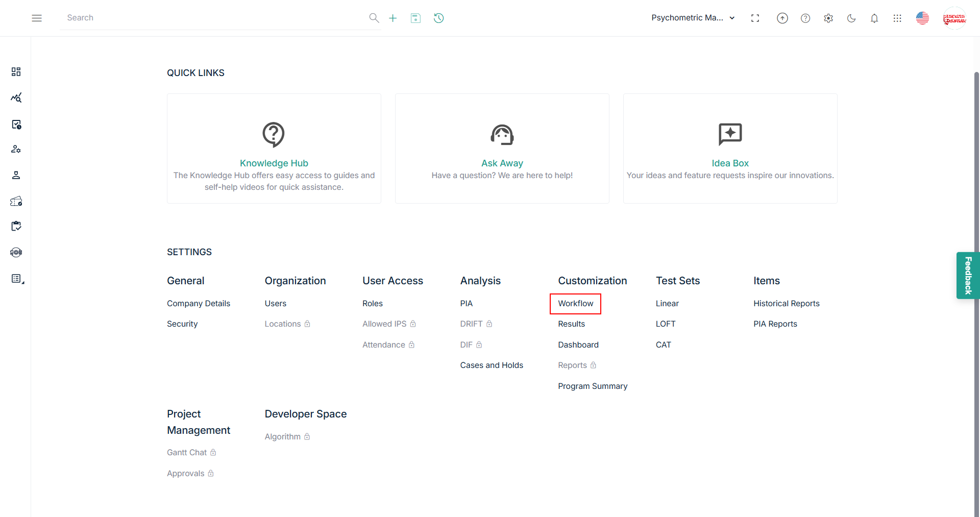Open the dashboard icon in sidebar
This screenshot has width=980, height=517.
pos(16,71)
